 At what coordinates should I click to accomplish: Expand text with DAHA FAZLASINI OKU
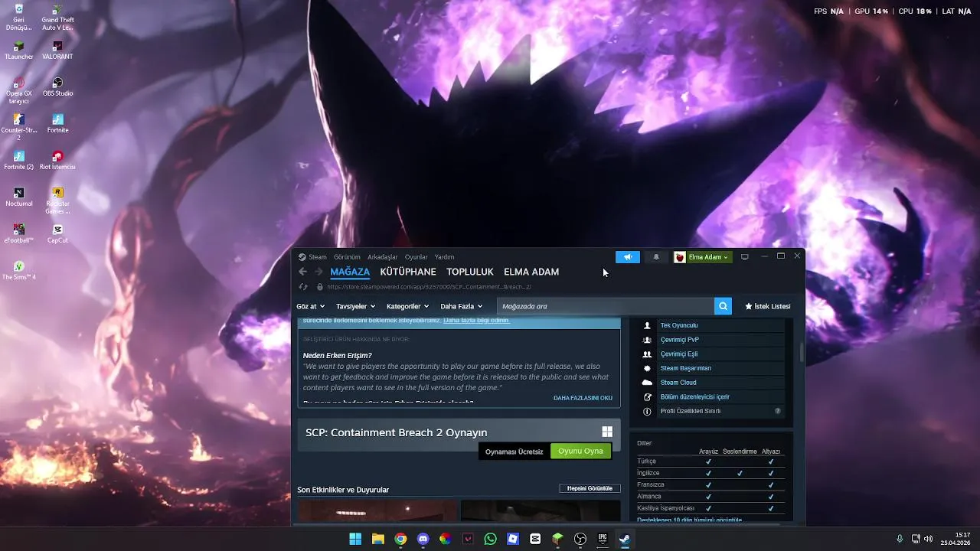coord(583,398)
